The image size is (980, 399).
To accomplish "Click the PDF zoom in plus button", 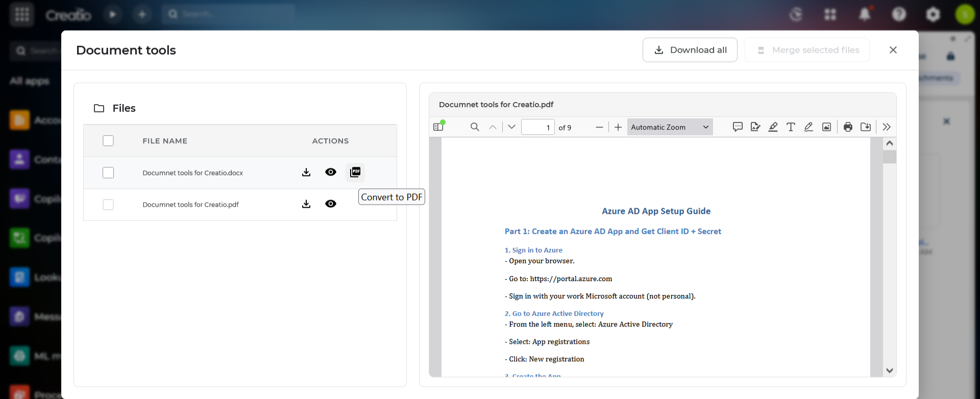I will point(618,127).
